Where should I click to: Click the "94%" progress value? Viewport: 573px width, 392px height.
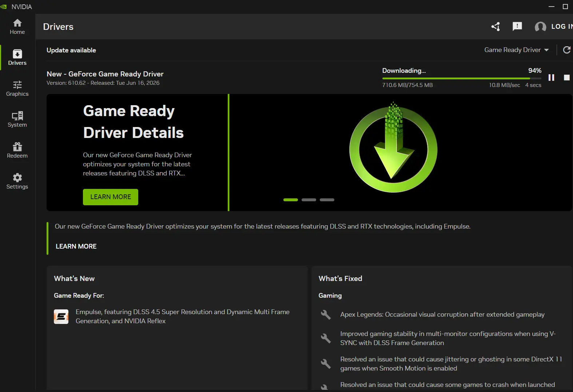[x=535, y=71]
